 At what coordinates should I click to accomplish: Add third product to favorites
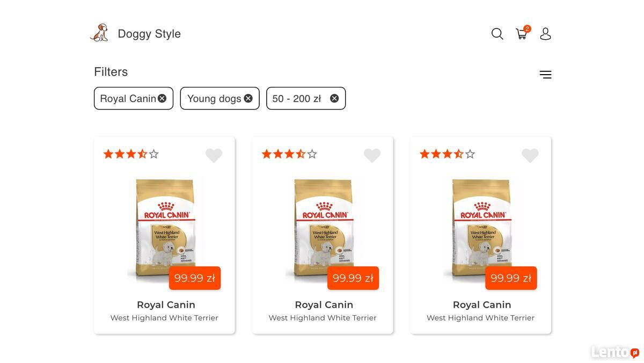[x=530, y=156]
